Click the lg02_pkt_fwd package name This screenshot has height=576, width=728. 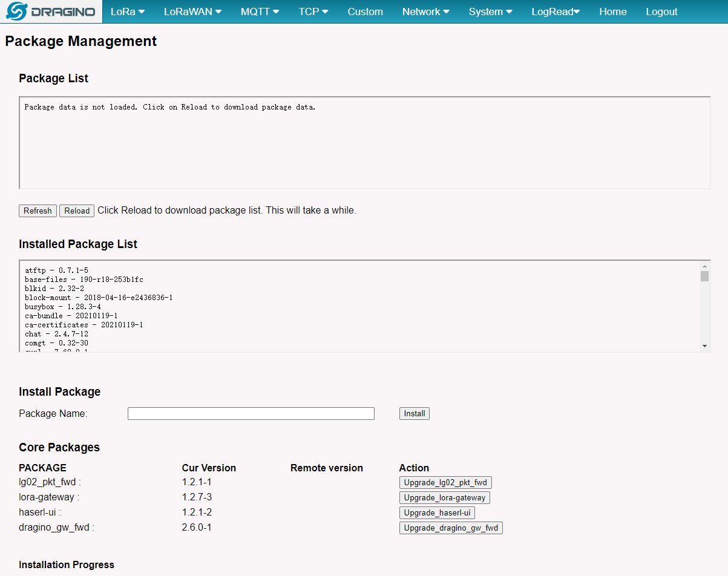tap(50, 482)
